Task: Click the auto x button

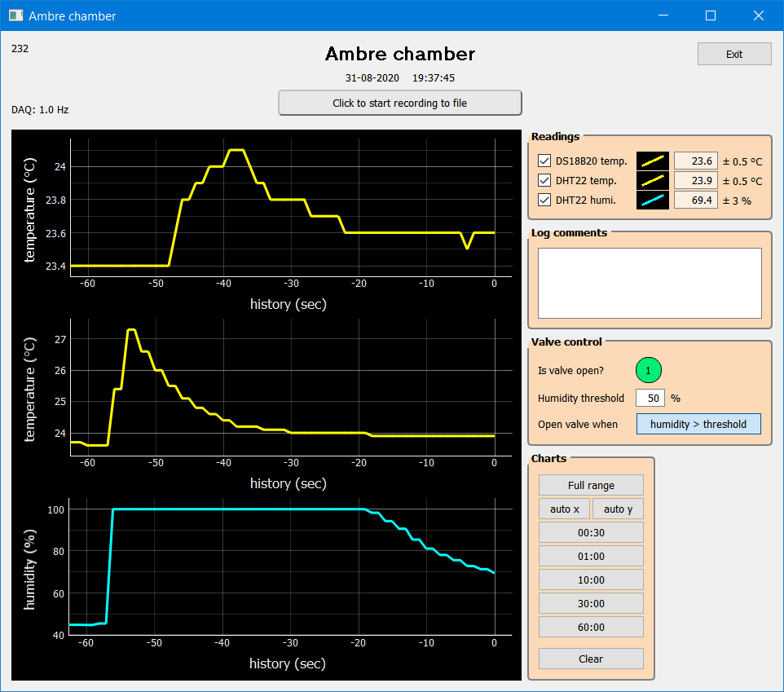Action: [565, 509]
